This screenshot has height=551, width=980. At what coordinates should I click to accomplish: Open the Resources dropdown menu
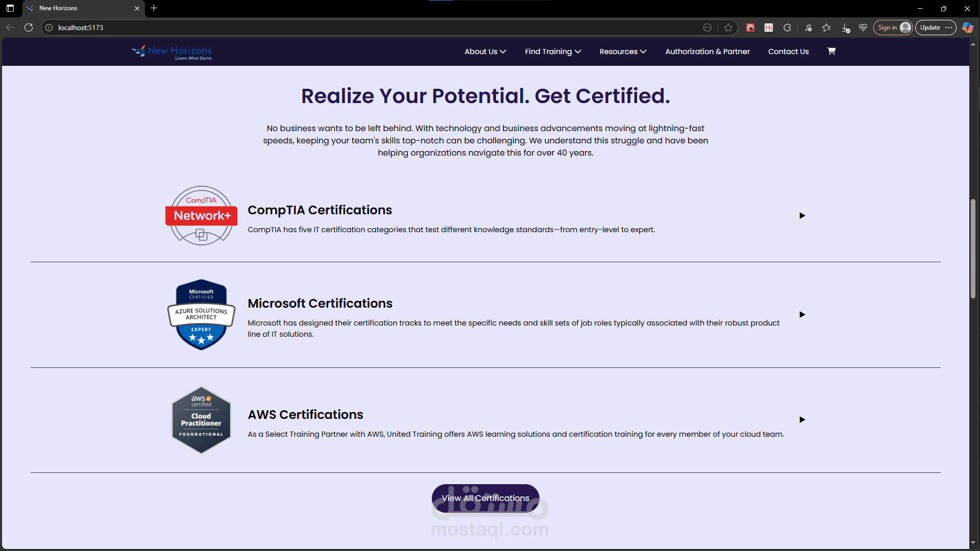pyautogui.click(x=623, y=52)
